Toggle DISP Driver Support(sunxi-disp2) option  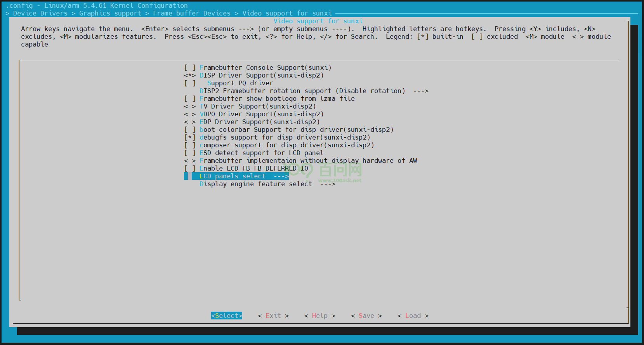(261, 75)
